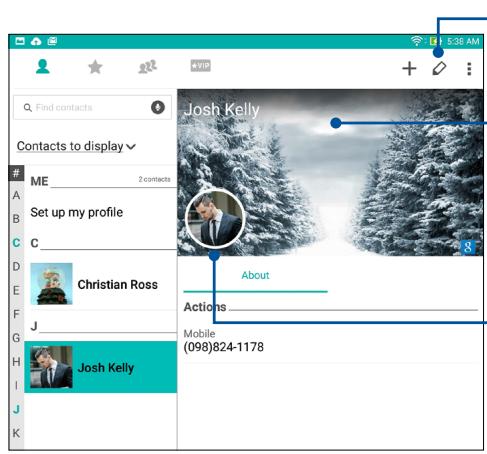Jump to index letter B
The height and width of the screenshot is (454, 487).
16,219
